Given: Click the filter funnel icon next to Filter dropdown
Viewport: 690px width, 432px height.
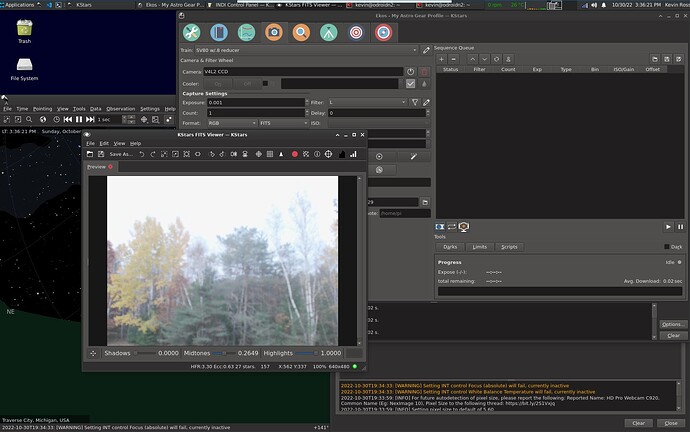Looking at the screenshot, I should [x=415, y=102].
